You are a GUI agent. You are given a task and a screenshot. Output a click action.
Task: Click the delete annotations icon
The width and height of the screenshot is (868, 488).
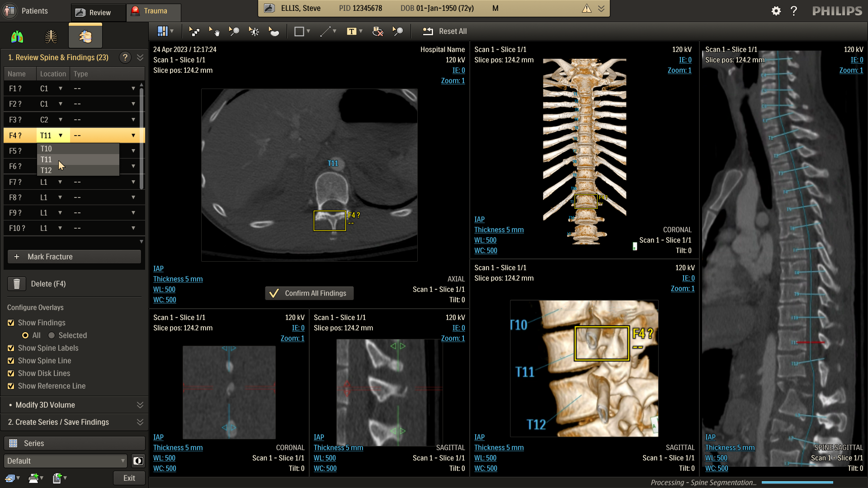377,31
